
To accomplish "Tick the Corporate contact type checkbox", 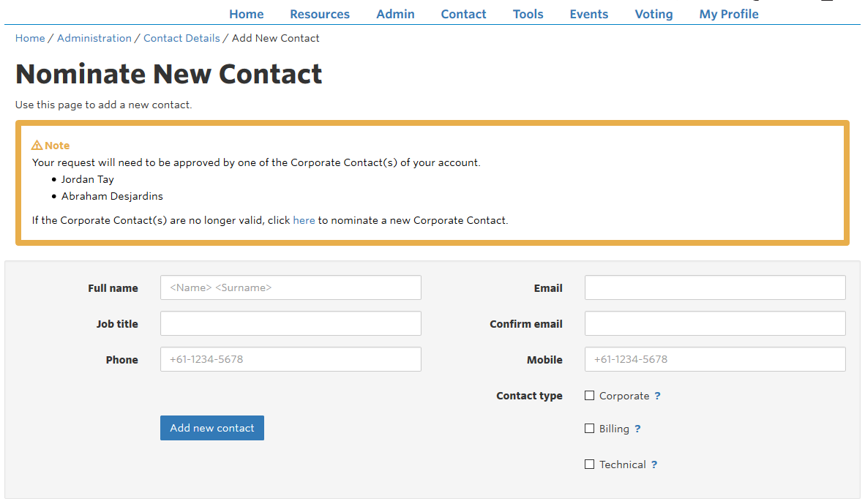I will 589,395.
